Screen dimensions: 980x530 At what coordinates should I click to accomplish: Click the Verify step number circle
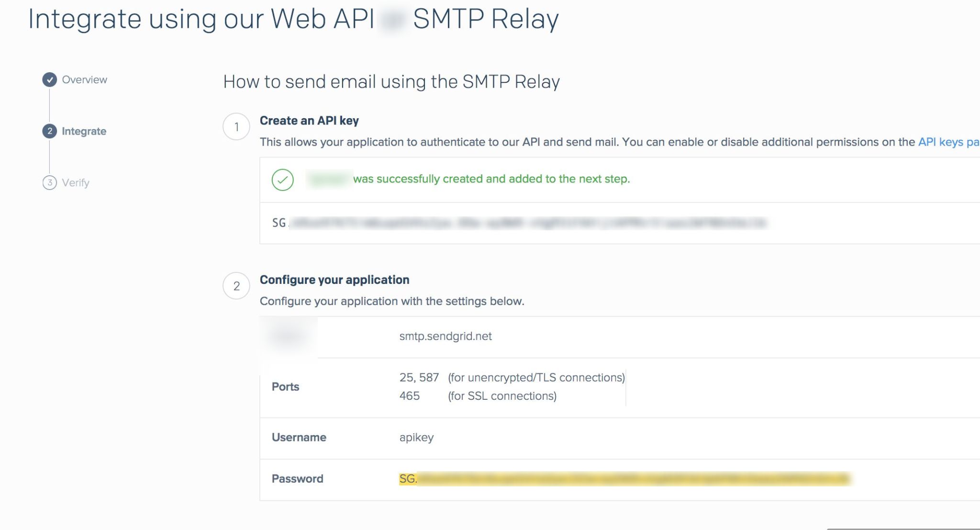coord(49,182)
